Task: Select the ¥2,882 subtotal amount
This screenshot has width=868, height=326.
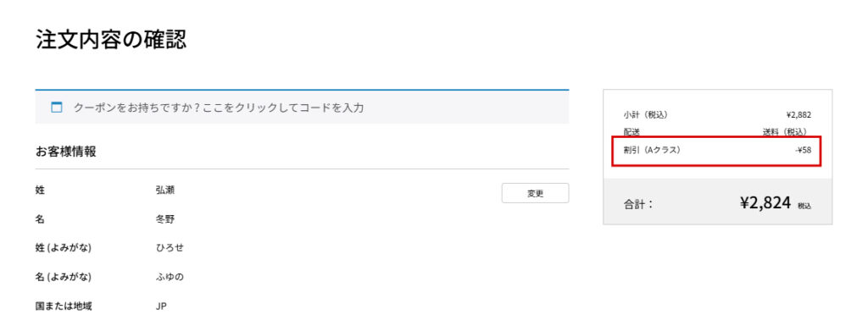Action: (798, 115)
